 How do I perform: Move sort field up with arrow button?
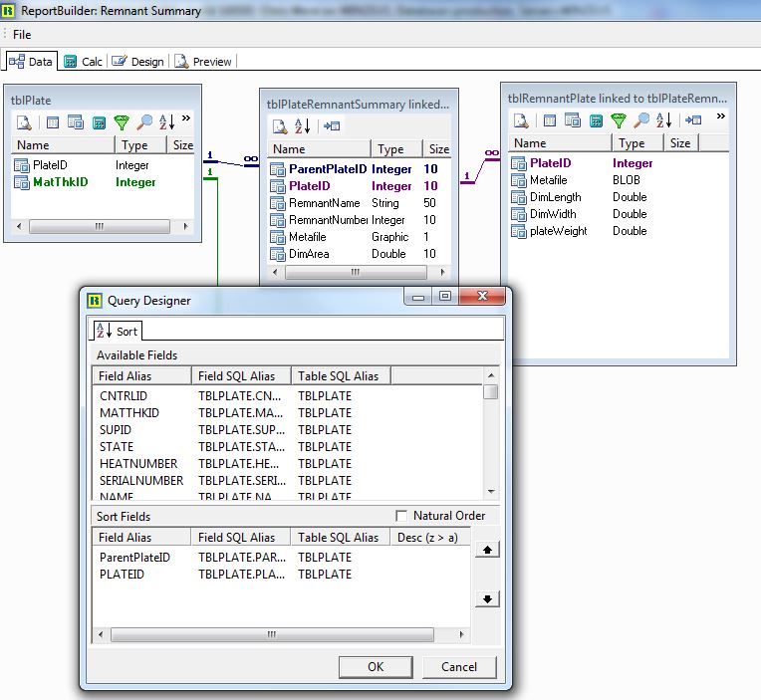[x=487, y=550]
